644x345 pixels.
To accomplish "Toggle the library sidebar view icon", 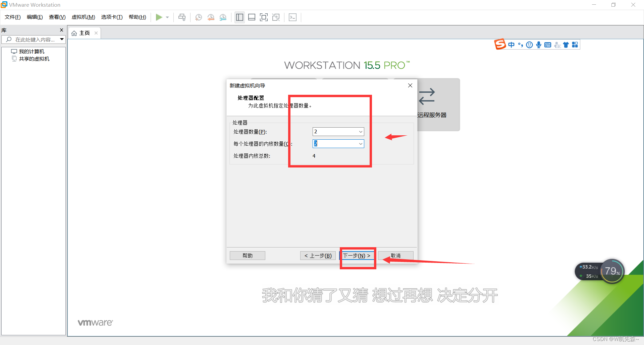I will tap(239, 17).
